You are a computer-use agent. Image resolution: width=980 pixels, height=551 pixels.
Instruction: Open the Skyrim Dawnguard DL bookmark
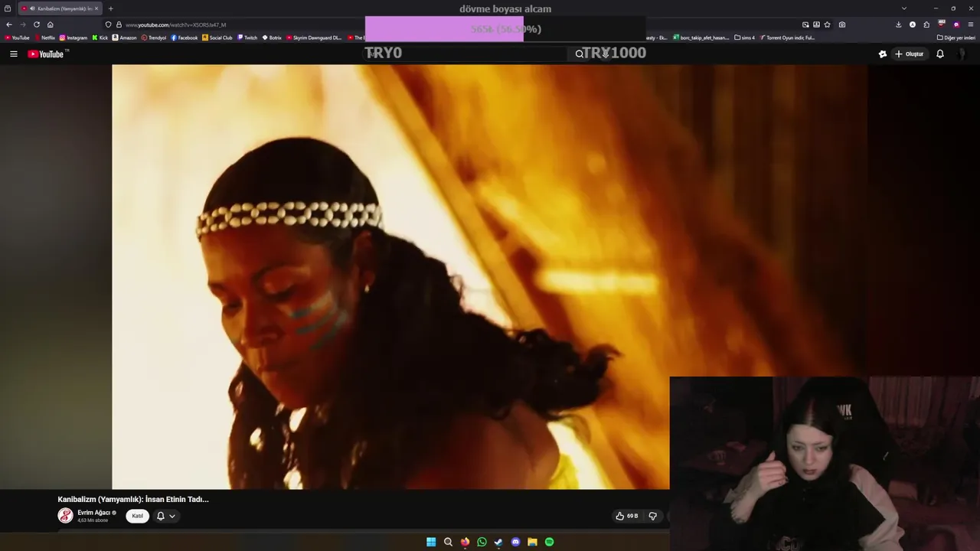[314, 37]
